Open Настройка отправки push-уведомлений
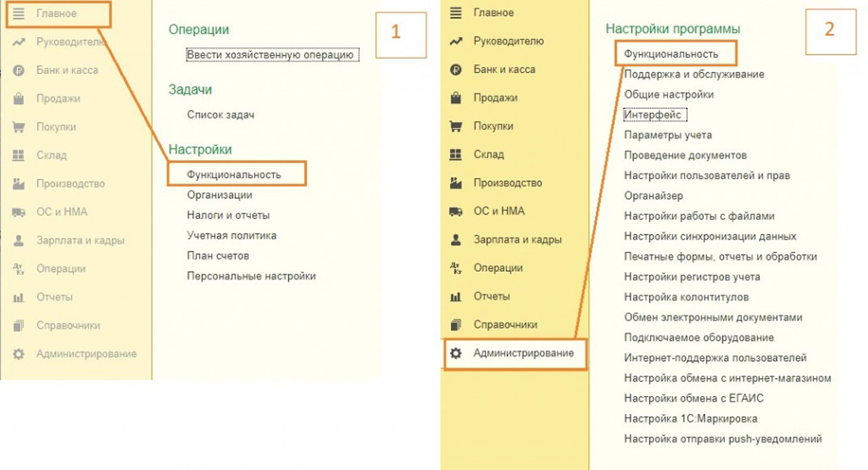This screenshot has width=868, height=470. (x=723, y=439)
